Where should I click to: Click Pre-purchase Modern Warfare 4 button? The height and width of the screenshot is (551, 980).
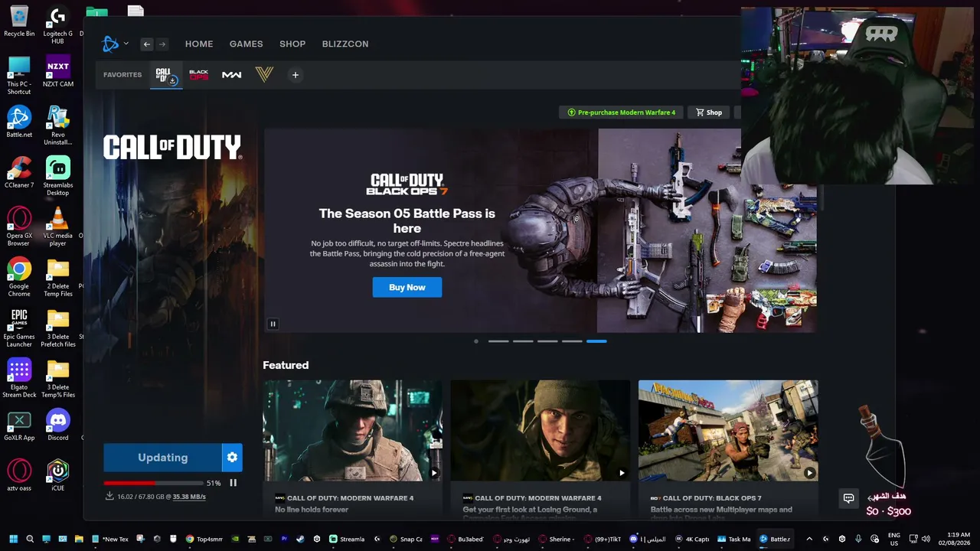(x=621, y=112)
